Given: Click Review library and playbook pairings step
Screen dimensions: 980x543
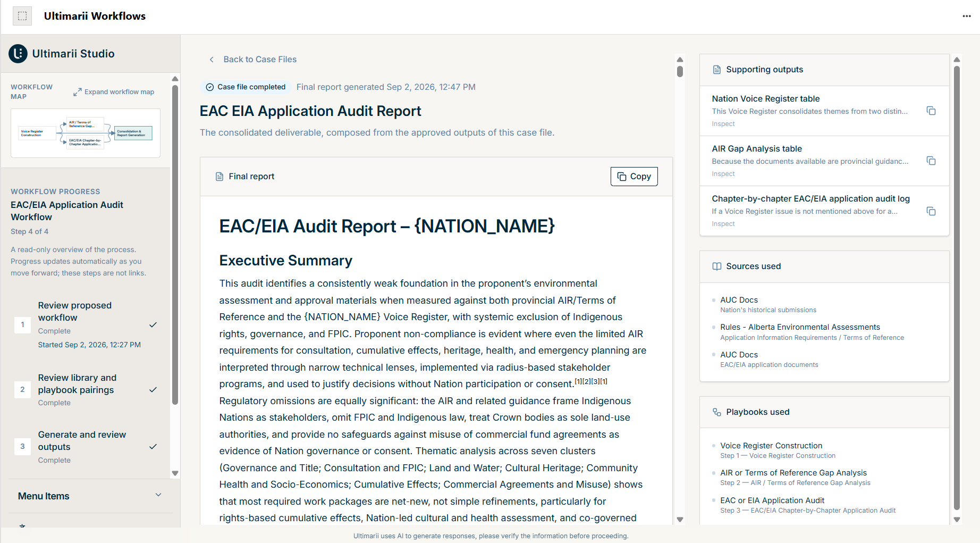Looking at the screenshot, I should (77, 384).
